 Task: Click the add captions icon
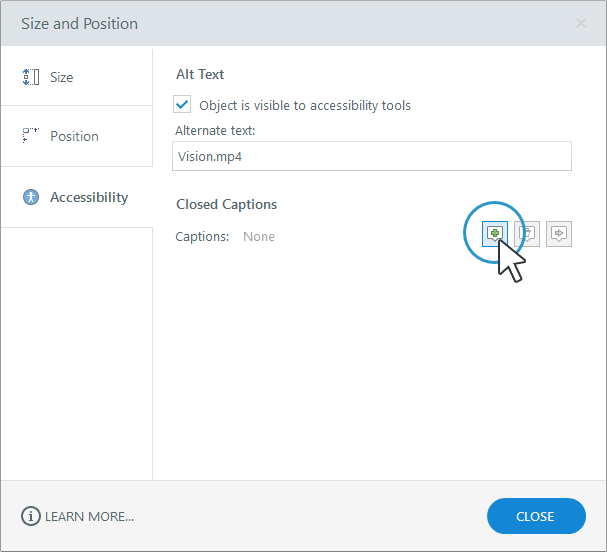(x=494, y=233)
